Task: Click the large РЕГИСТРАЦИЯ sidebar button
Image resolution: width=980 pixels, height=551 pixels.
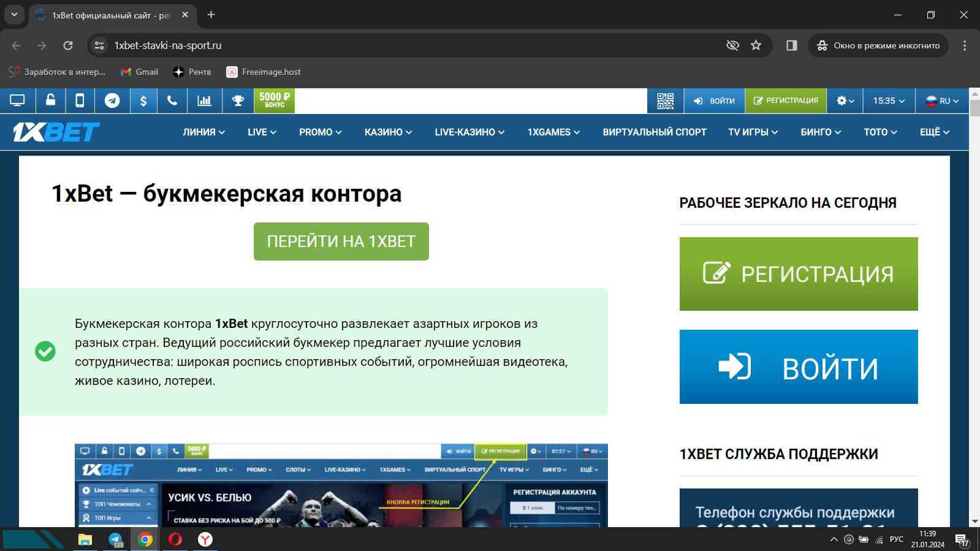Action: pos(799,274)
